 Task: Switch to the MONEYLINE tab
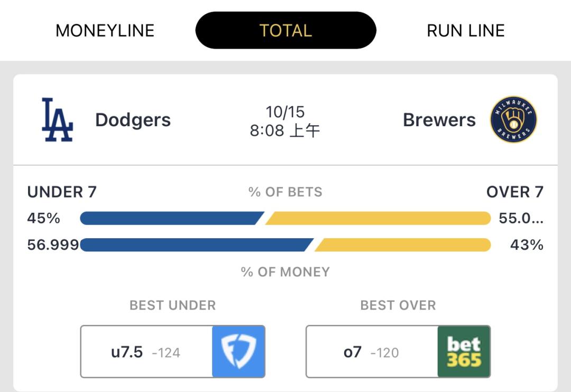point(105,31)
